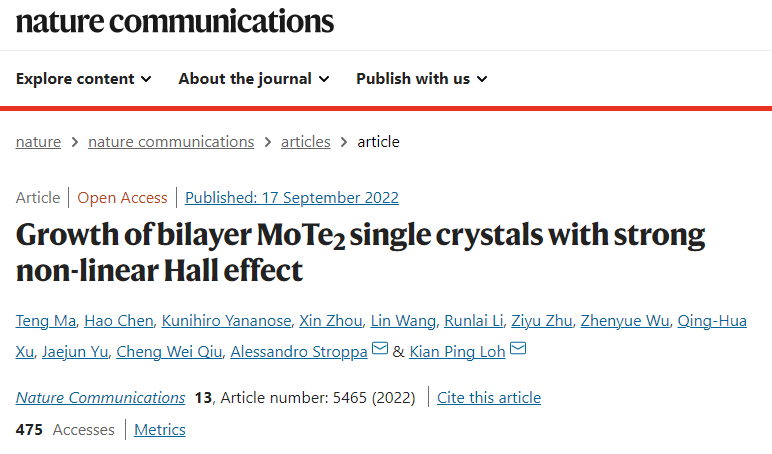
Task: Click the nature communications logo
Action: click(x=175, y=22)
